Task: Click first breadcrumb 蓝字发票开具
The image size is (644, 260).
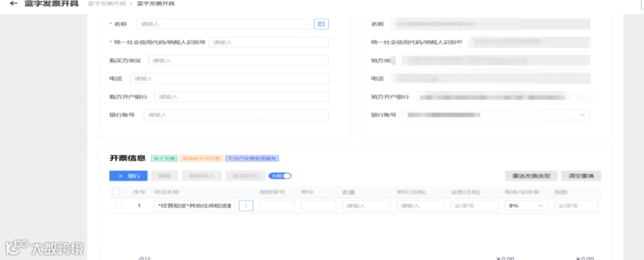Action: pyautogui.click(x=107, y=4)
